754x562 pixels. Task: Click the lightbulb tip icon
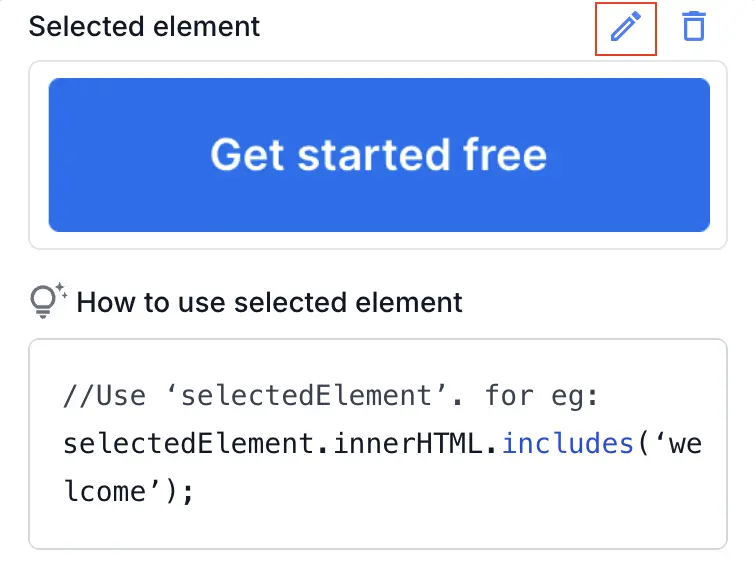43,301
